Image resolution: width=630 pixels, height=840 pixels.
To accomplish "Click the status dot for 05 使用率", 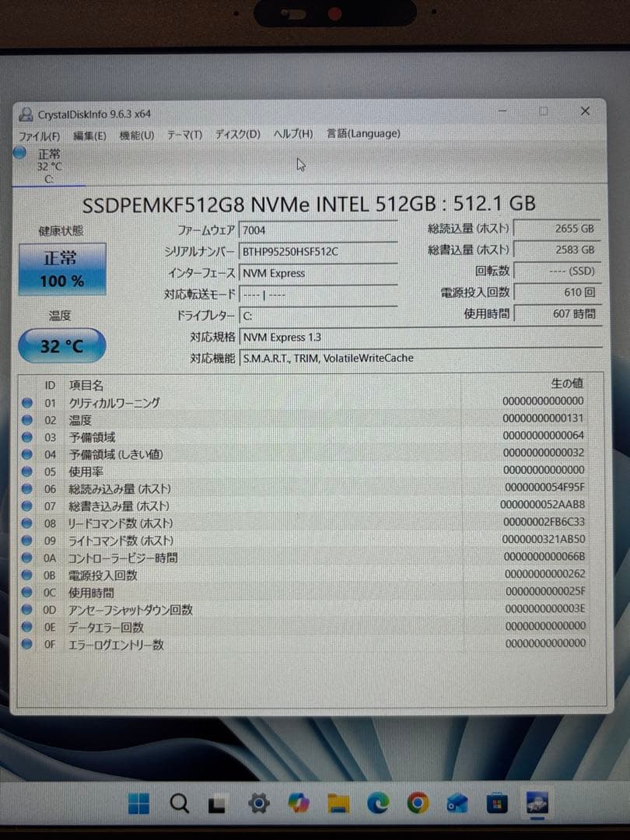I will pos(26,471).
